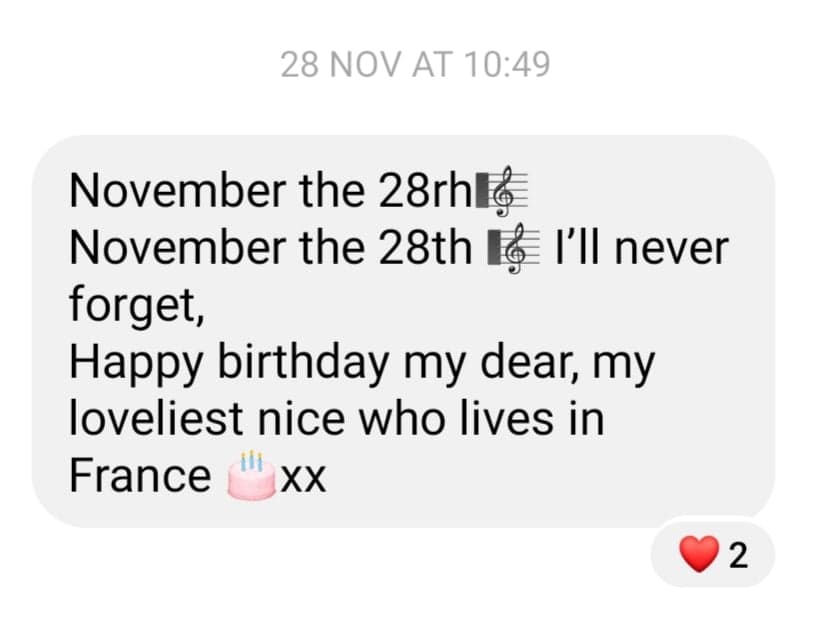The image size is (820, 622).
Task: Click the word 'birthday' in the message
Action: point(303,362)
